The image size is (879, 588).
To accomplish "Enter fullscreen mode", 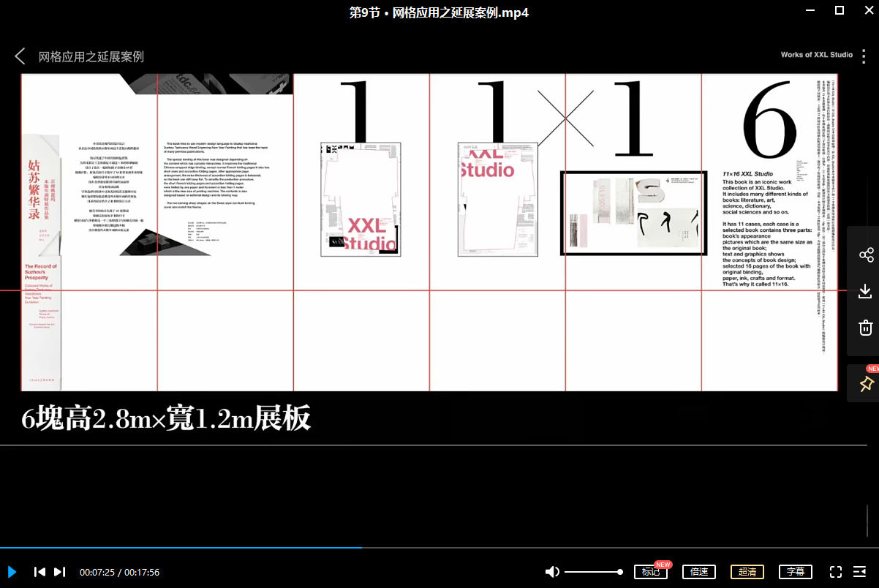I will pos(836,572).
